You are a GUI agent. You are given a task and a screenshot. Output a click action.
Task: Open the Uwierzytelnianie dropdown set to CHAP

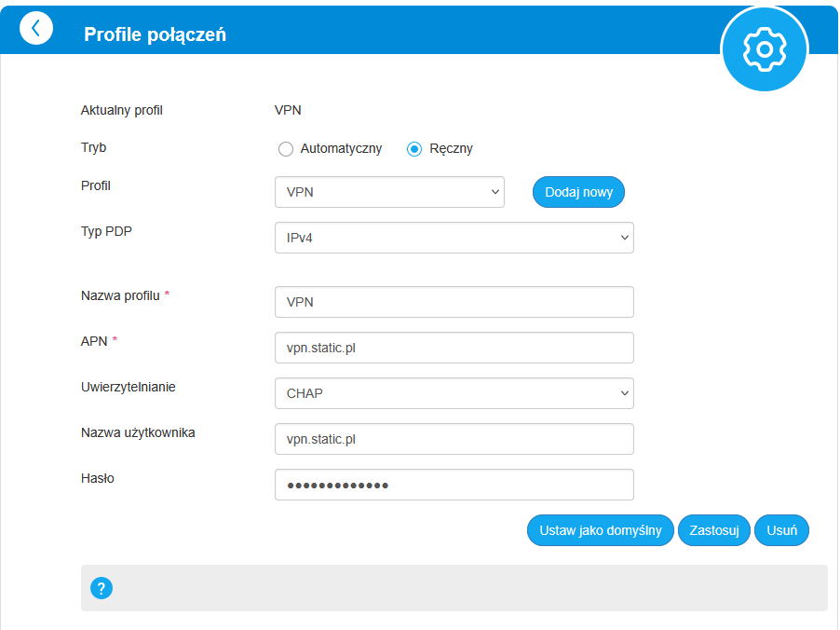click(454, 393)
